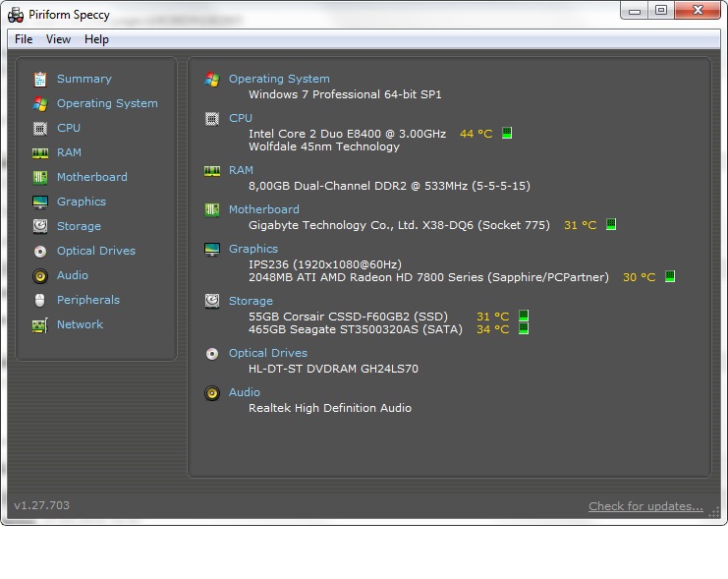Viewport: 728px width, 579px height.
Task: Click the 'Windows 7 Professional 64-bit SP1' text
Action: tap(345, 94)
